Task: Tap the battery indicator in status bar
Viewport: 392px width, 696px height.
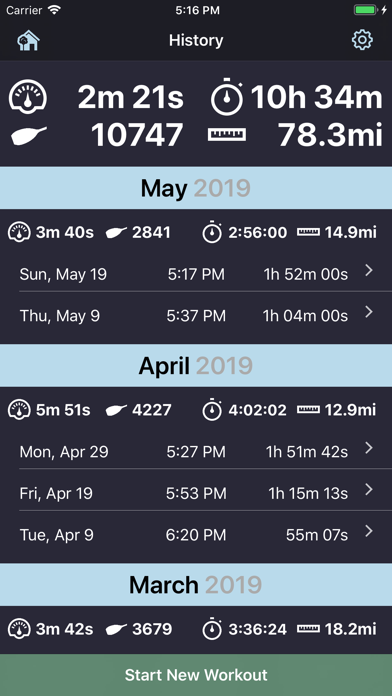Action: 366,10
